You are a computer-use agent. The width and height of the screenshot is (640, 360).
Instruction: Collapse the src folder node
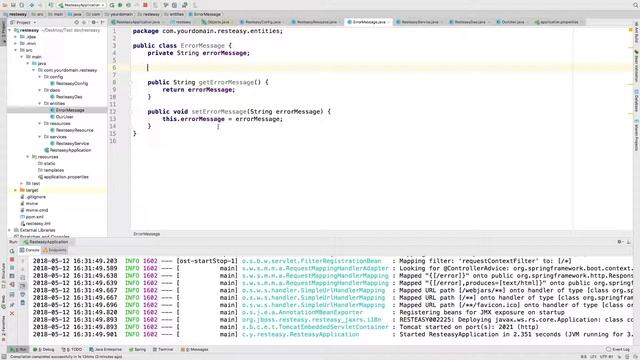(16, 50)
